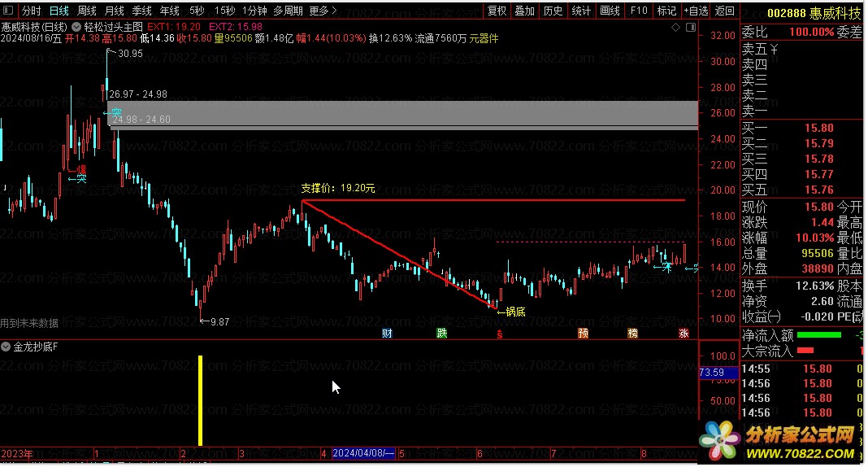The height and width of the screenshot is (467, 868).
Task: Click the 委比 100.00% value
Action: tap(812, 32)
